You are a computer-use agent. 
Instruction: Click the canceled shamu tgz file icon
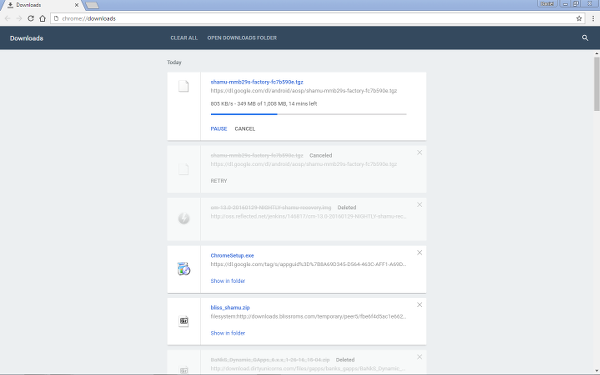pos(184,169)
